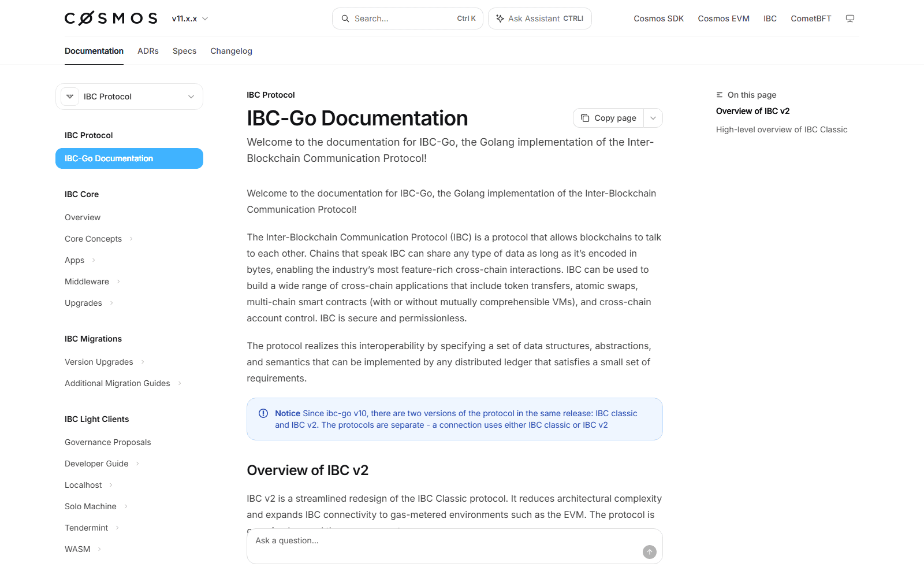Click the Cosmos logo

[111, 18]
